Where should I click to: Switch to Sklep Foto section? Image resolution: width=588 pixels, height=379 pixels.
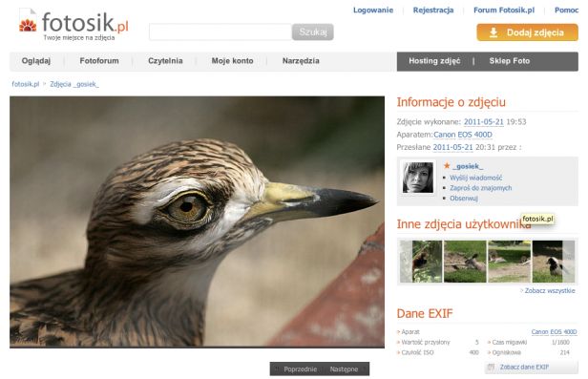(510, 61)
